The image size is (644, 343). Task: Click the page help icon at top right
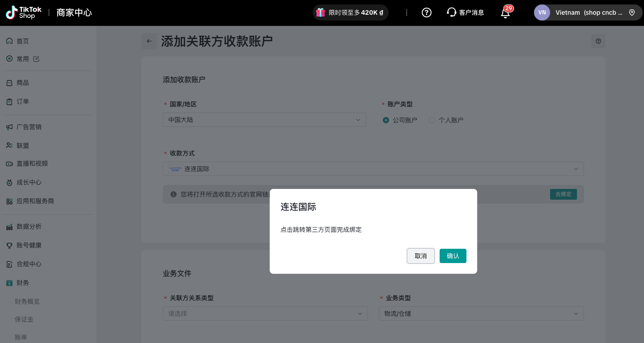(598, 41)
